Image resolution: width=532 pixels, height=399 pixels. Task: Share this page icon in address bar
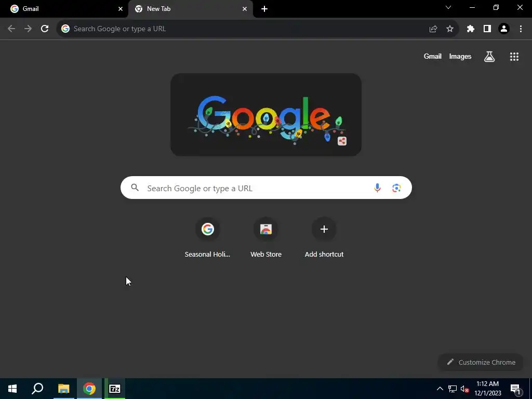pos(433,29)
